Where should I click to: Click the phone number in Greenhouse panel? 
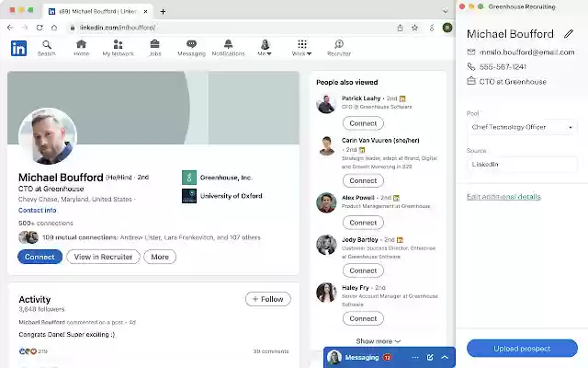(x=503, y=67)
